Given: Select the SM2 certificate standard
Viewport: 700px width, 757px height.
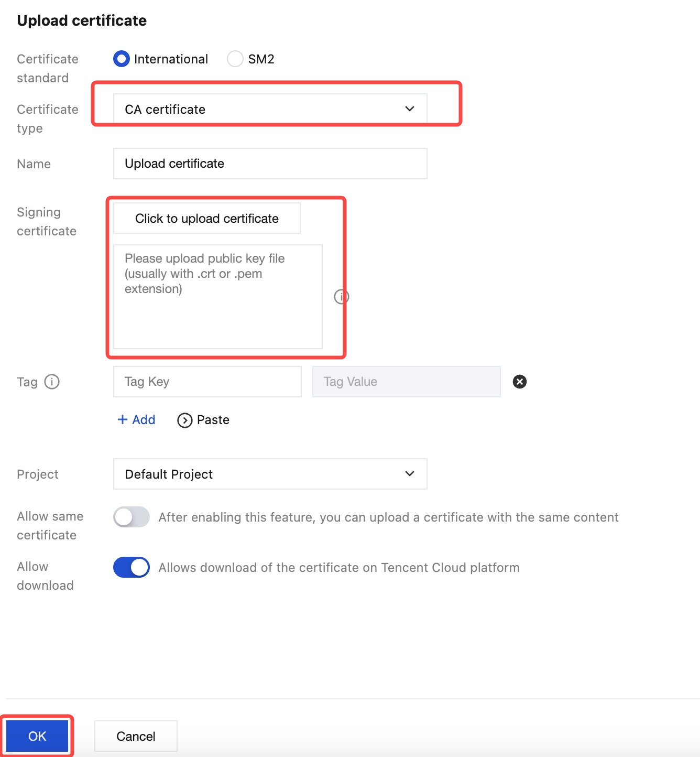Looking at the screenshot, I should pos(235,59).
